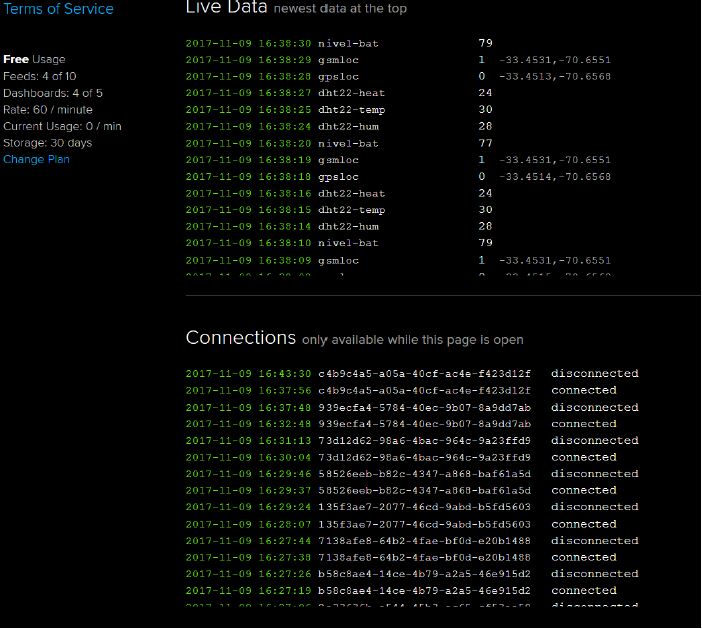
Task: Click the Live Data heading
Action: tap(225, 8)
